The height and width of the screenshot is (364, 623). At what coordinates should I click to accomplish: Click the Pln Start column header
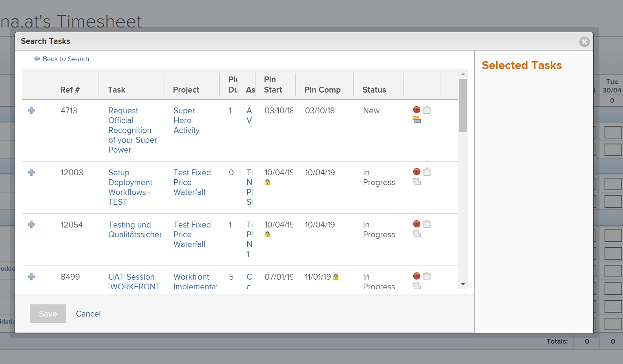pos(273,85)
